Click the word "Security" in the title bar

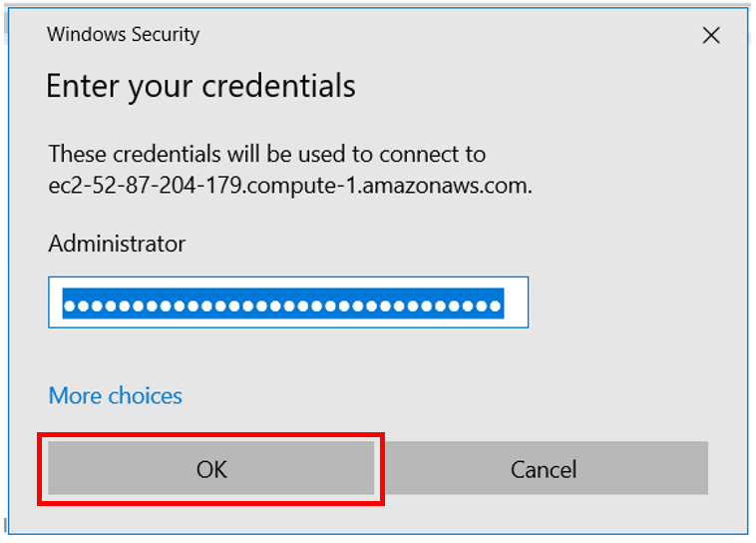click(164, 35)
